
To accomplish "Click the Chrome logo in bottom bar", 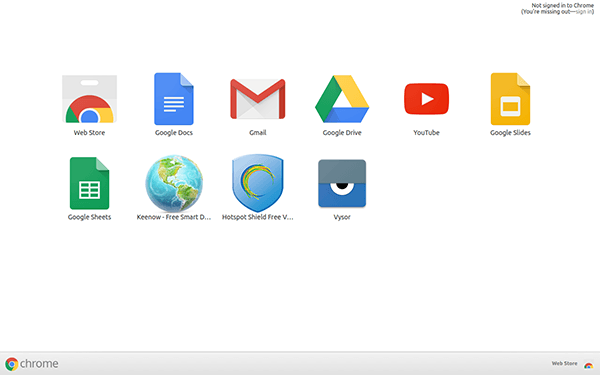I will [32, 364].
